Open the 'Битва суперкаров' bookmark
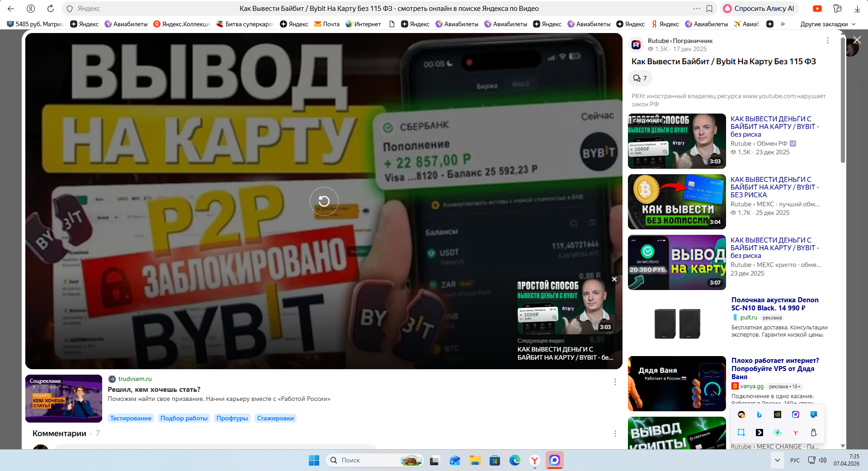The image size is (868, 471). (245, 24)
